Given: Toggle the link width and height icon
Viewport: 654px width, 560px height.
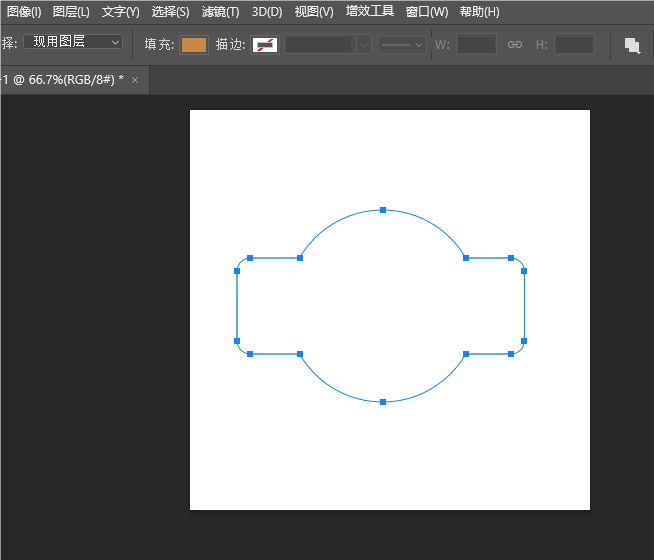Looking at the screenshot, I should [x=515, y=45].
